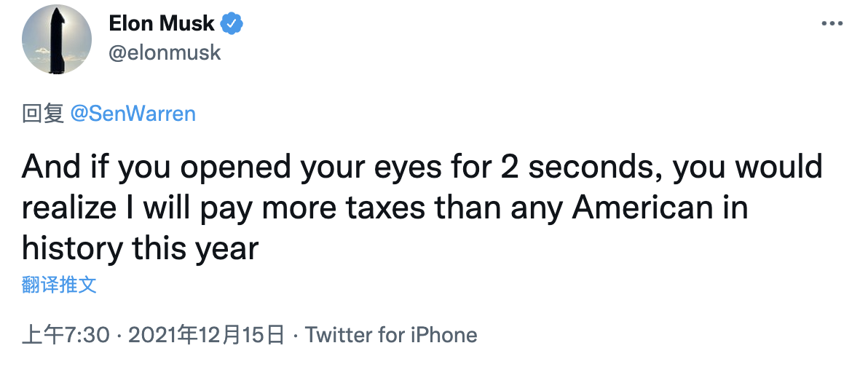Click the blue verified badge

click(x=232, y=24)
